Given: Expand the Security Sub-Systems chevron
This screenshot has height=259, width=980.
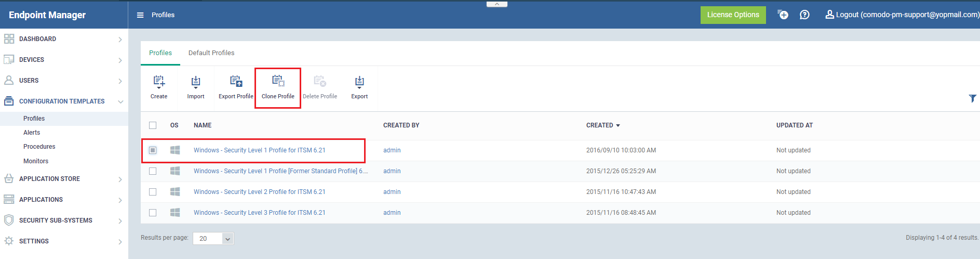Looking at the screenshot, I should click(120, 221).
